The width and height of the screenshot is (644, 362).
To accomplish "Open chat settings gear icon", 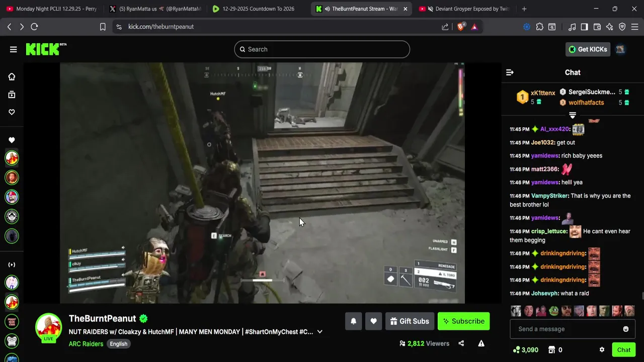I will [x=602, y=350].
